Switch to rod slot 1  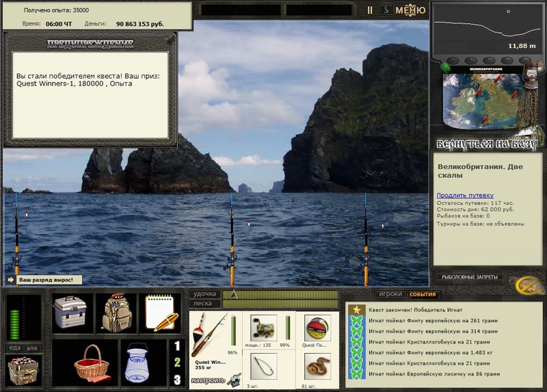click(177, 346)
